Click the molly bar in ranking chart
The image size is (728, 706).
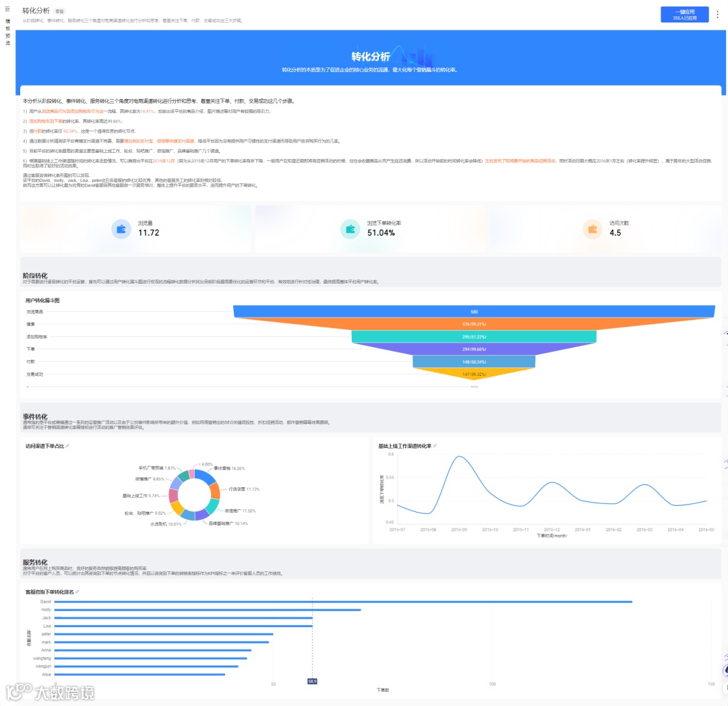pos(208,610)
